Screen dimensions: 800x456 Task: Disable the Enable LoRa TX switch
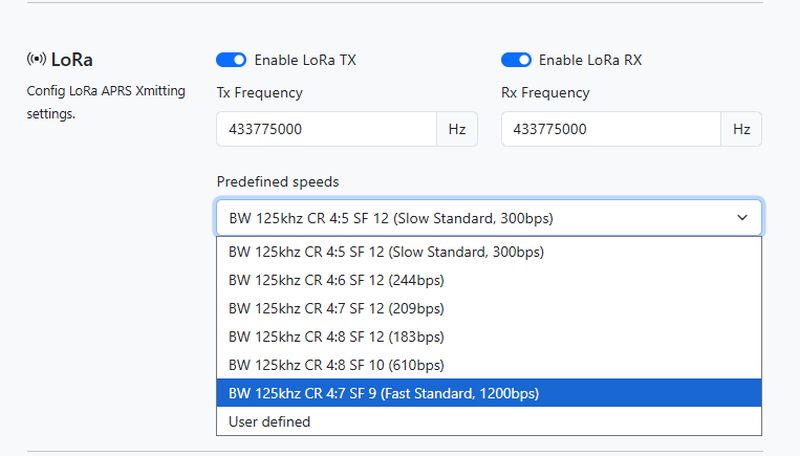coord(231,60)
